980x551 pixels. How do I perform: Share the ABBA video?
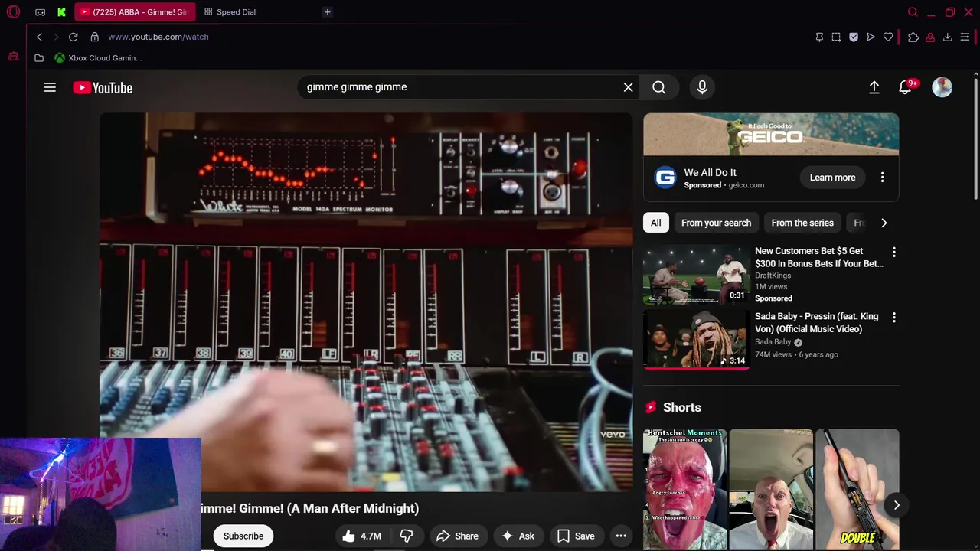(x=457, y=536)
